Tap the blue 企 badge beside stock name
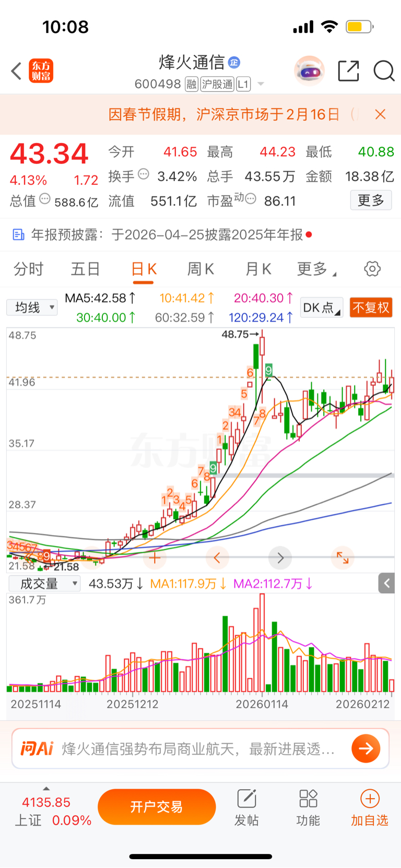 [x=234, y=63]
